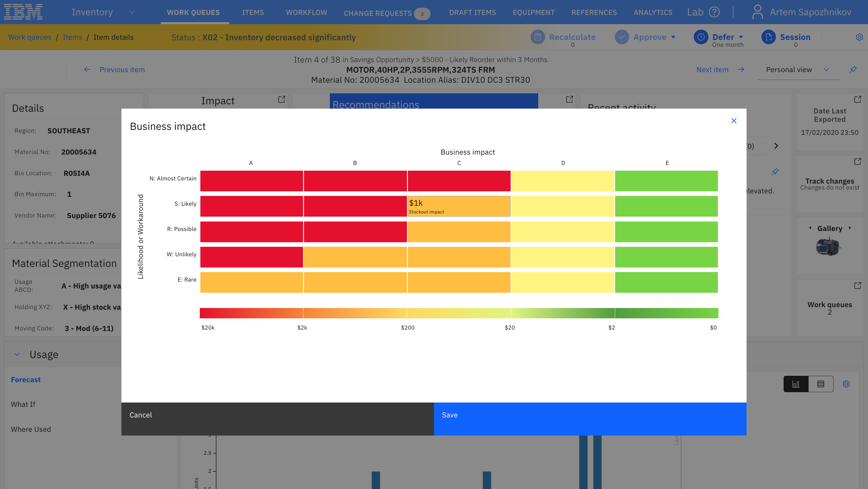The width and height of the screenshot is (868, 489).
Task: Click the IBM logo
Action: point(23,12)
